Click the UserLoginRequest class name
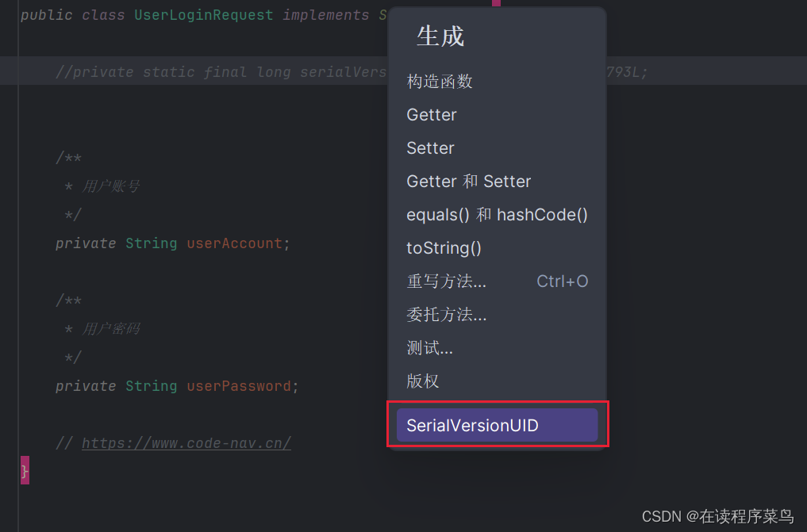The height and width of the screenshot is (532, 807). [x=203, y=14]
